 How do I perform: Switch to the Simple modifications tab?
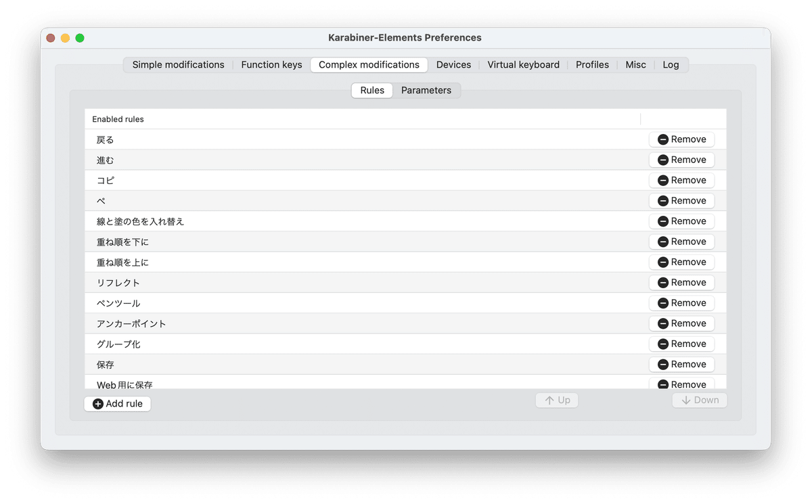pyautogui.click(x=178, y=65)
